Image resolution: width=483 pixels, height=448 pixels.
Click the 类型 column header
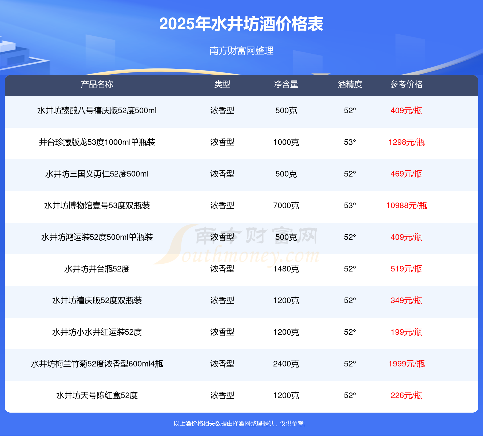[222, 84]
